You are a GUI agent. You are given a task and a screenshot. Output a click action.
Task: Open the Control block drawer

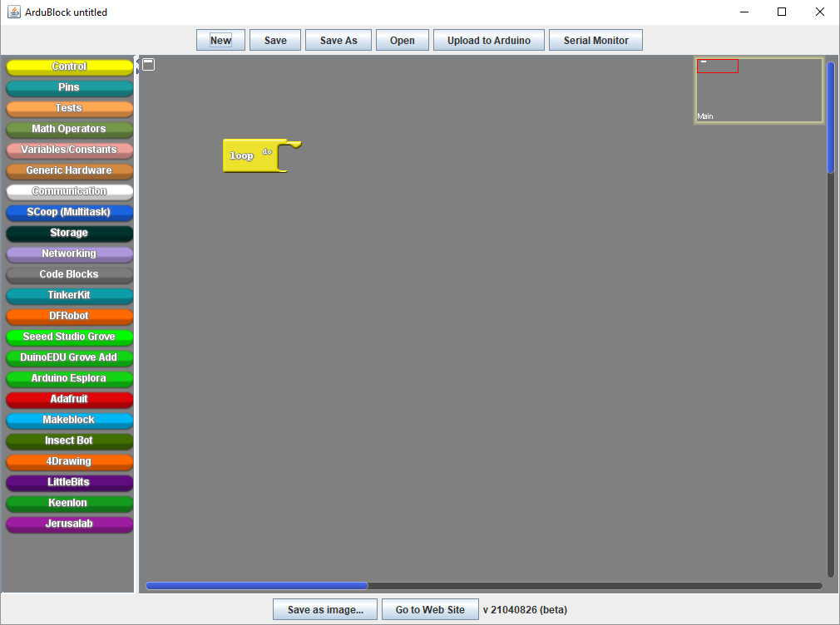click(69, 67)
